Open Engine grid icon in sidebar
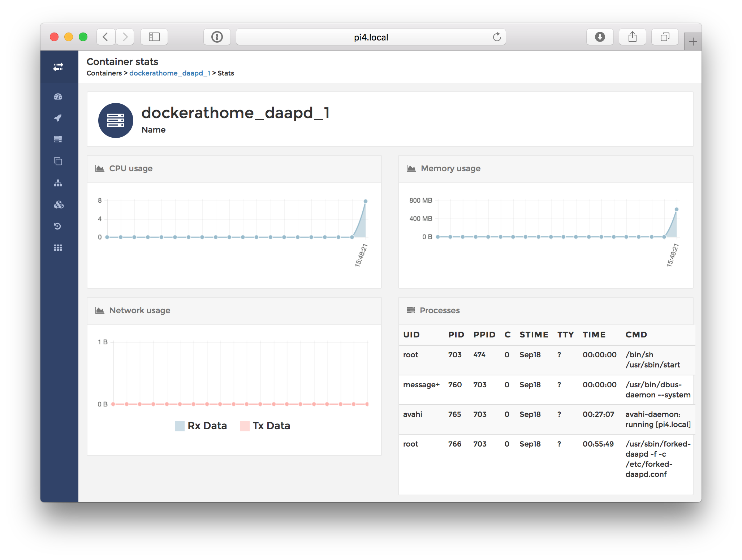 pyautogui.click(x=58, y=248)
